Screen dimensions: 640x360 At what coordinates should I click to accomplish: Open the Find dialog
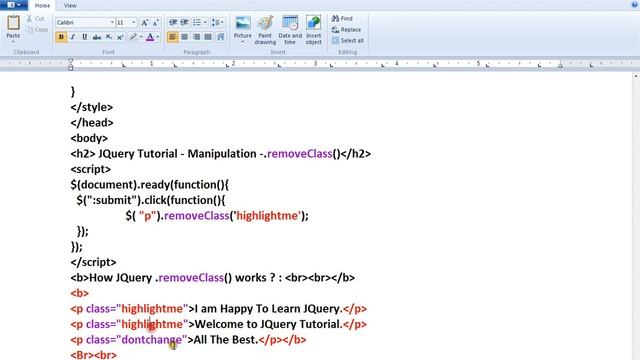coord(342,18)
